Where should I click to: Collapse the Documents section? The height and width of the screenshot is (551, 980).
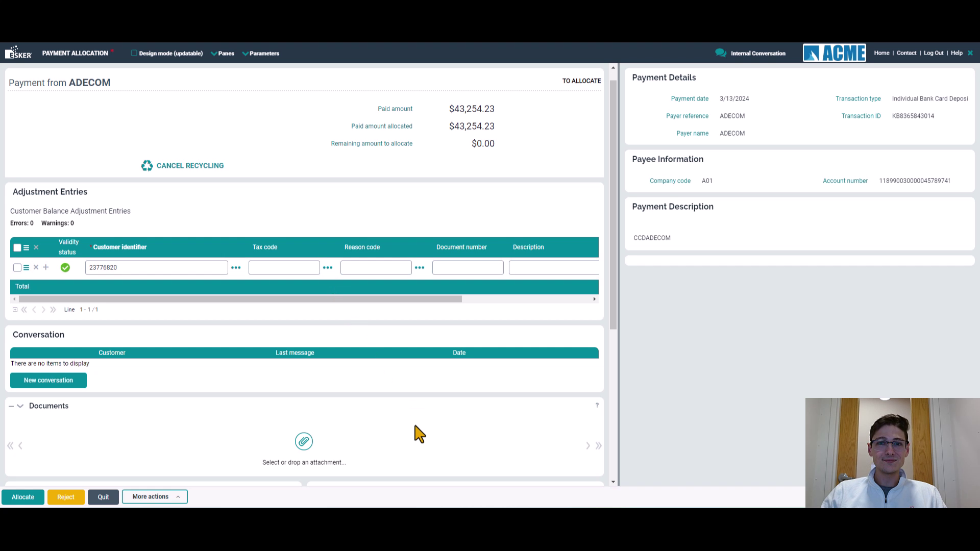click(x=12, y=406)
